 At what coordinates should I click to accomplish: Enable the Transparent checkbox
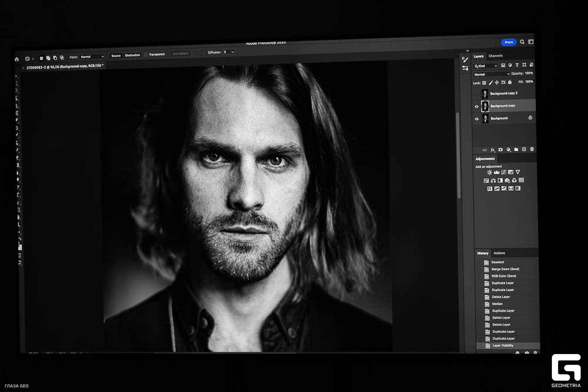coord(146,55)
